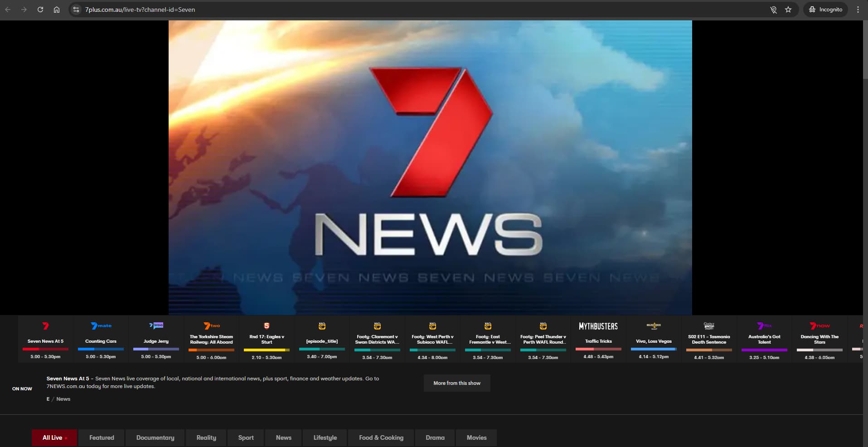Image resolution: width=868 pixels, height=447 pixels.
Task: Open the 7bravo Judge Jerry channel
Action: [x=156, y=340]
